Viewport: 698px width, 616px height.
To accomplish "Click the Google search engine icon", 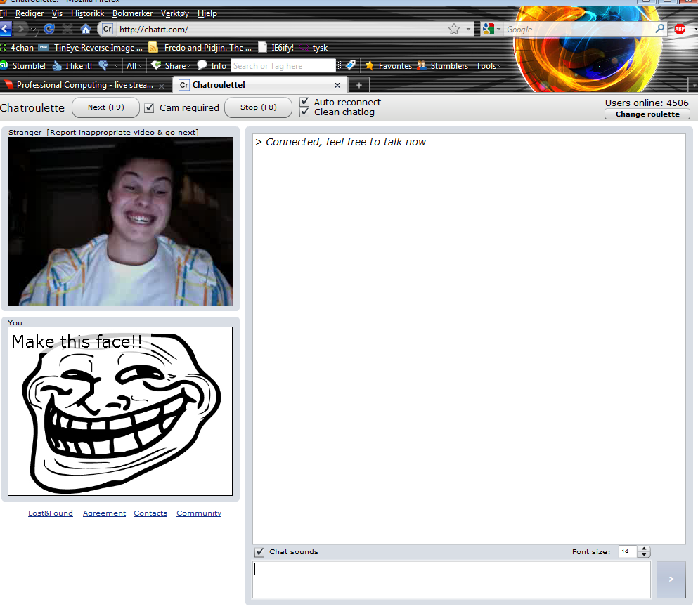I will (x=489, y=30).
